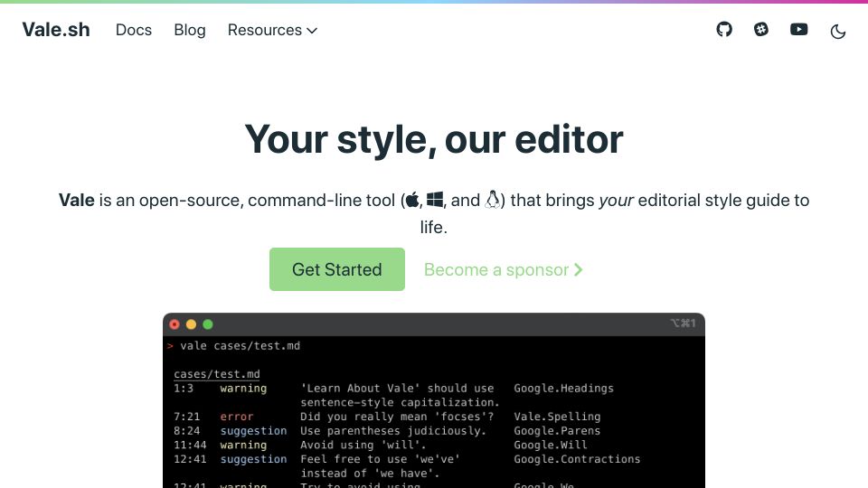Click 'Did you really mean 'focses'?' message
The width and height of the screenshot is (868, 488).
397,417
